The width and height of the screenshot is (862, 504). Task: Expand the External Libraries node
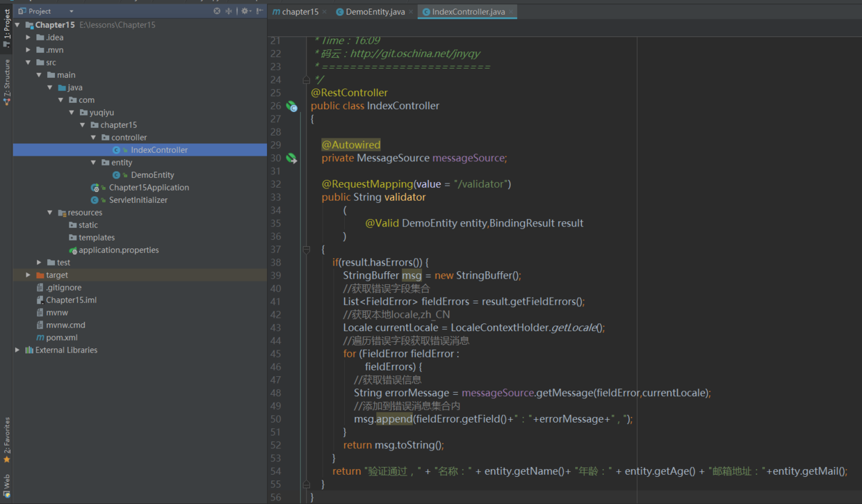point(17,350)
